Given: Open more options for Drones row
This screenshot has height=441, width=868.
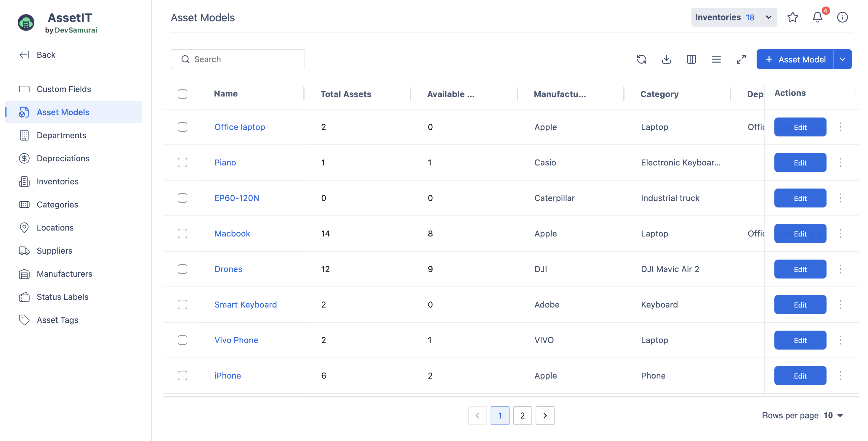Looking at the screenshot, I should pyautogui.click(x=840, y=269).
